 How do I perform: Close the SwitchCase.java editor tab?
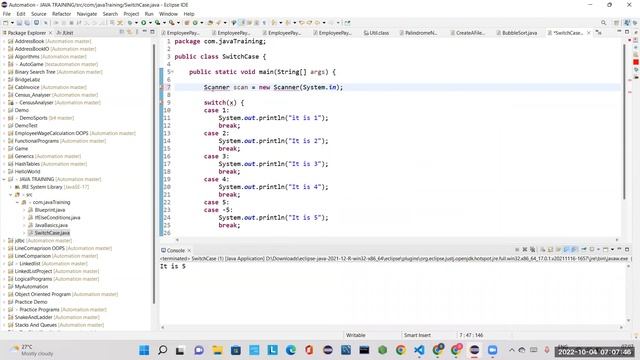[x=589, y=33]
